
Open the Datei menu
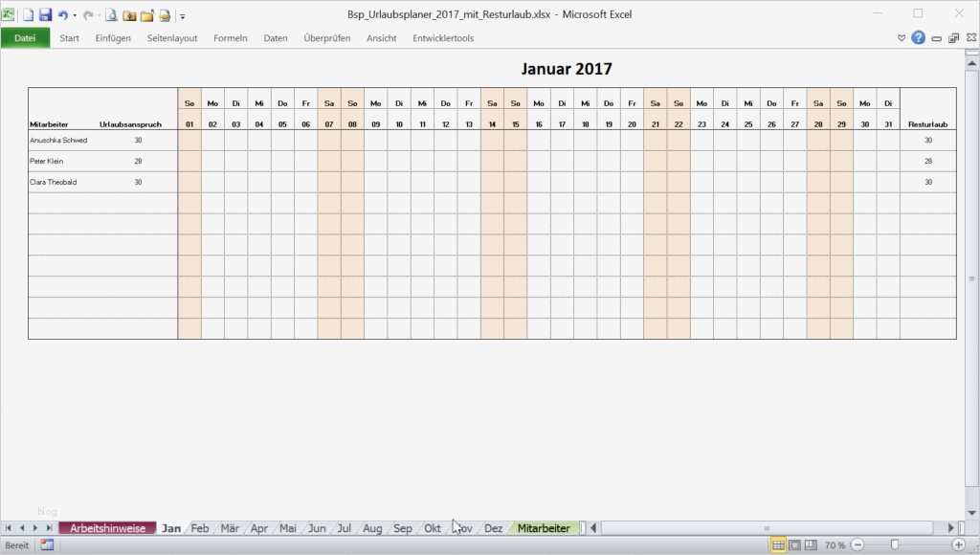click(x=25, y=37)
